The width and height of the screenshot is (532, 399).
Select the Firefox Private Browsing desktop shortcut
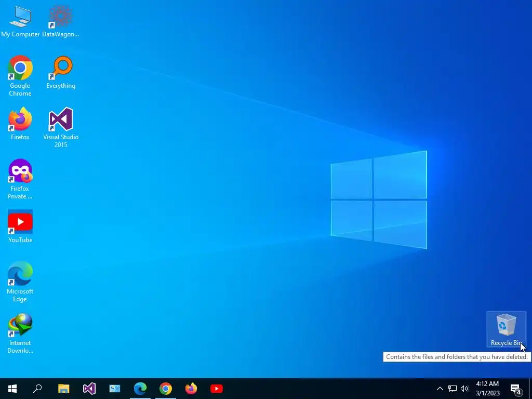point(20,179)
